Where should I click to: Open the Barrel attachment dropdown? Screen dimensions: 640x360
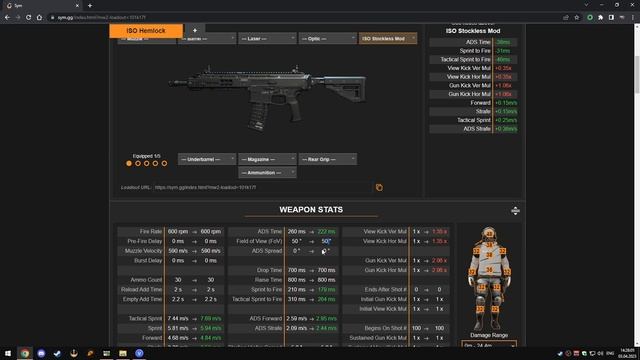click(207, 39)
